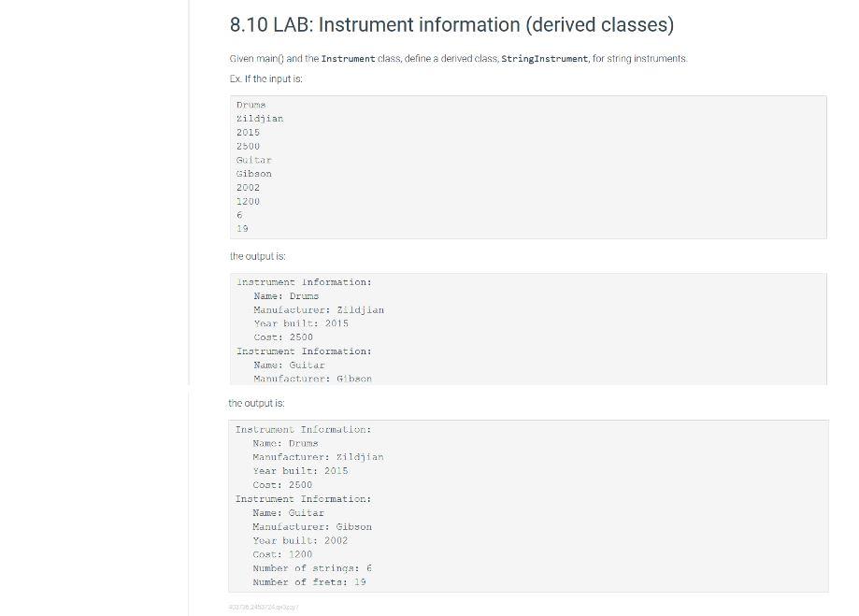Click the first output example block
859x616 pixels.
pos(528,325)
